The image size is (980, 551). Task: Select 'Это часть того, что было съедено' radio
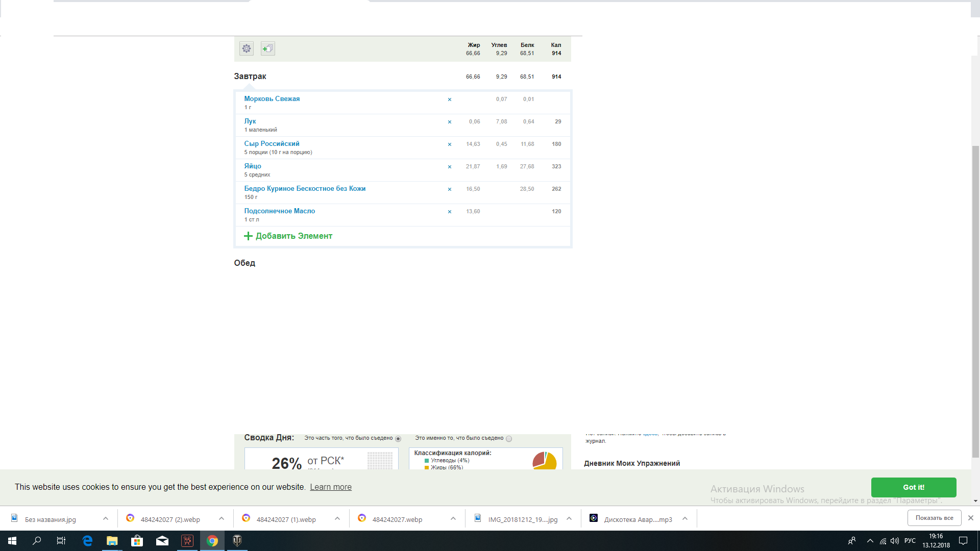[x=398, y=439]
